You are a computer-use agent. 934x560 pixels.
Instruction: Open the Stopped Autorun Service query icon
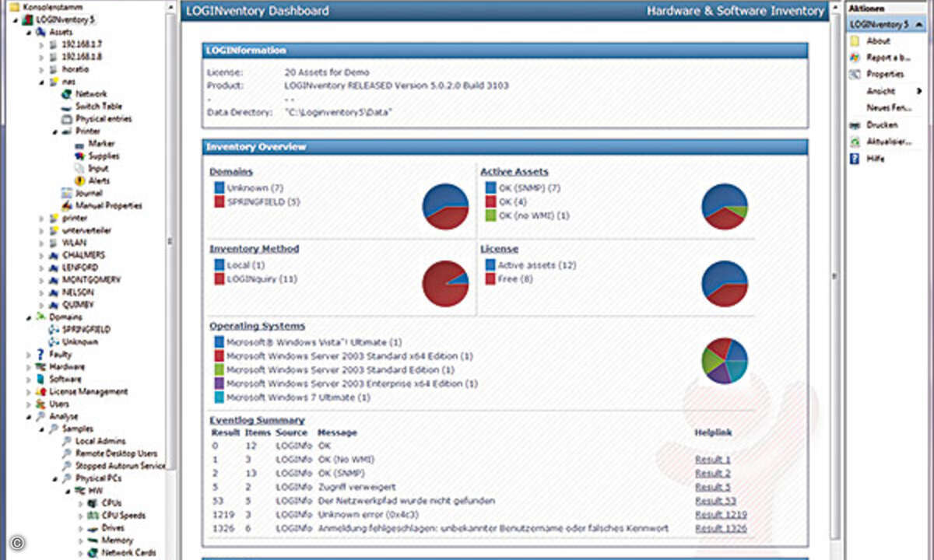click(67, 466)
